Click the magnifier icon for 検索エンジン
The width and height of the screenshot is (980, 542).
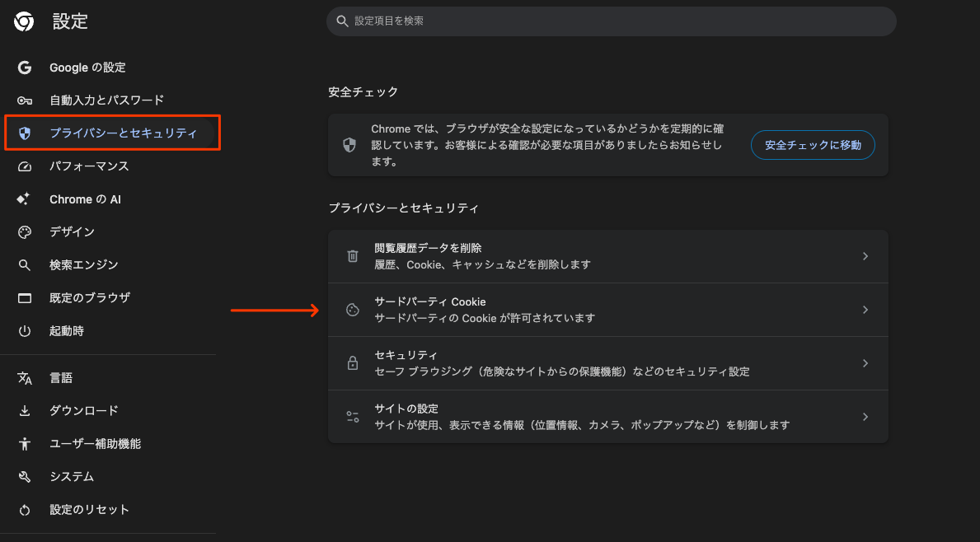coord(25,264)
